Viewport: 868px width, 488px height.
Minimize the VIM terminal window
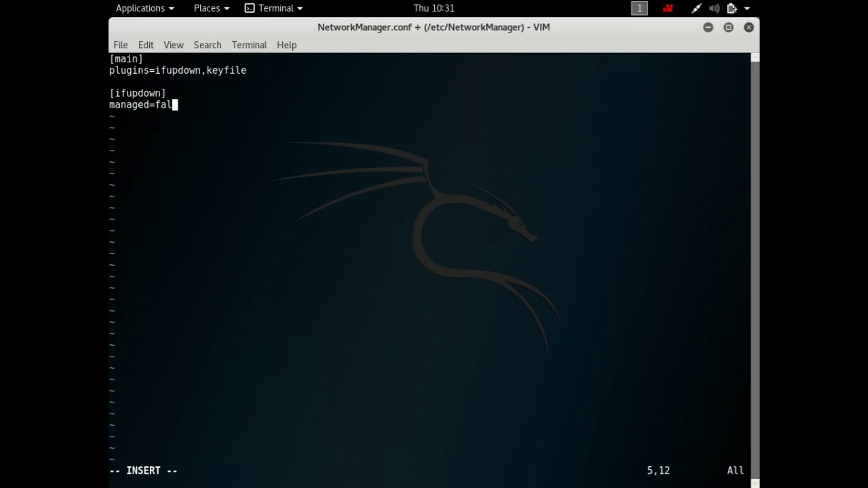(x=708, y=27)
